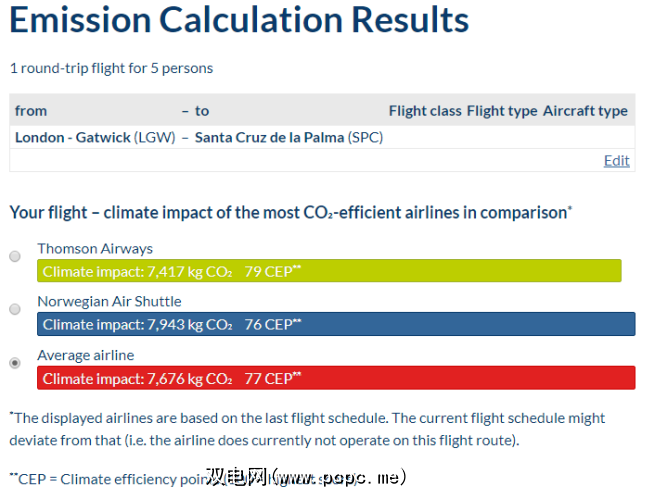The image size is (655, 500).
Task: Click the Flight class column header
Action: click(x=425, y=111)
